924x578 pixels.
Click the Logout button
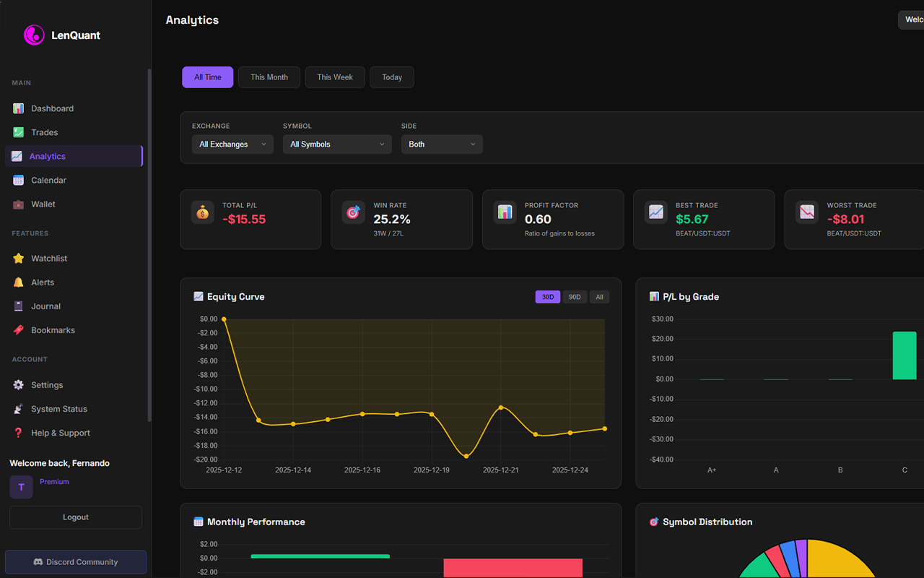tap(75, 517)
